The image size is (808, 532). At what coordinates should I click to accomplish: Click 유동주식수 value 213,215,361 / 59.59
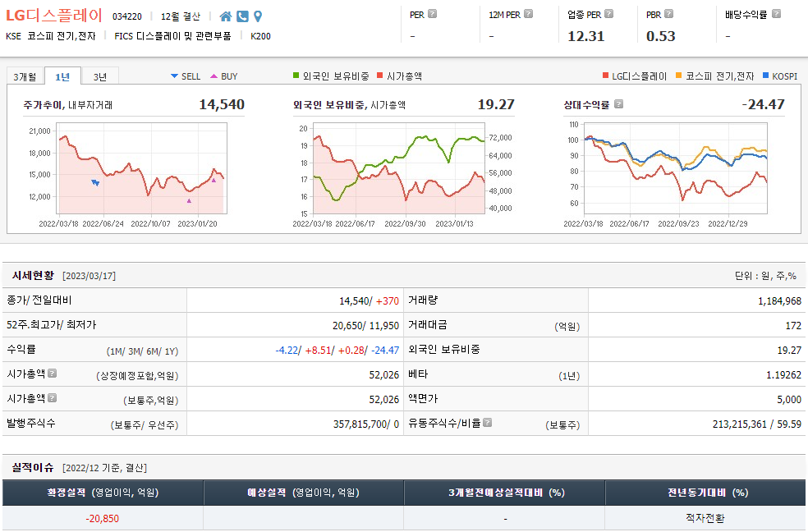(x=757, y=424)
